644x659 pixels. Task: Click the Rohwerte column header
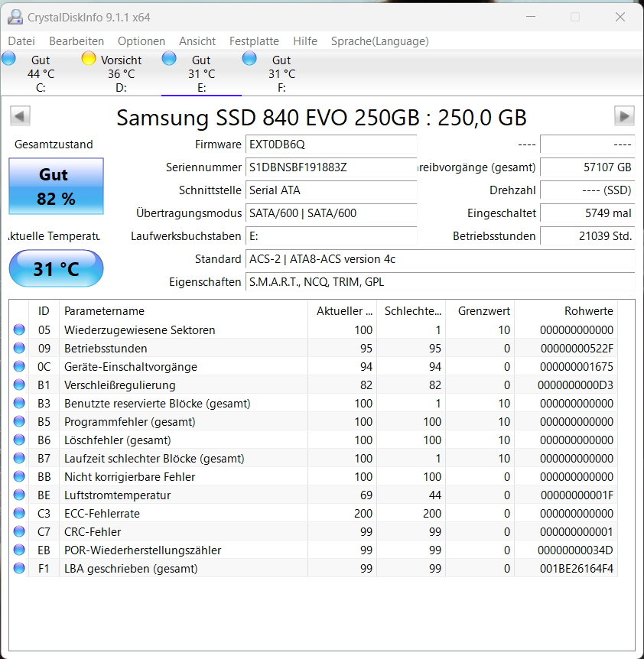tap(566, 311)
